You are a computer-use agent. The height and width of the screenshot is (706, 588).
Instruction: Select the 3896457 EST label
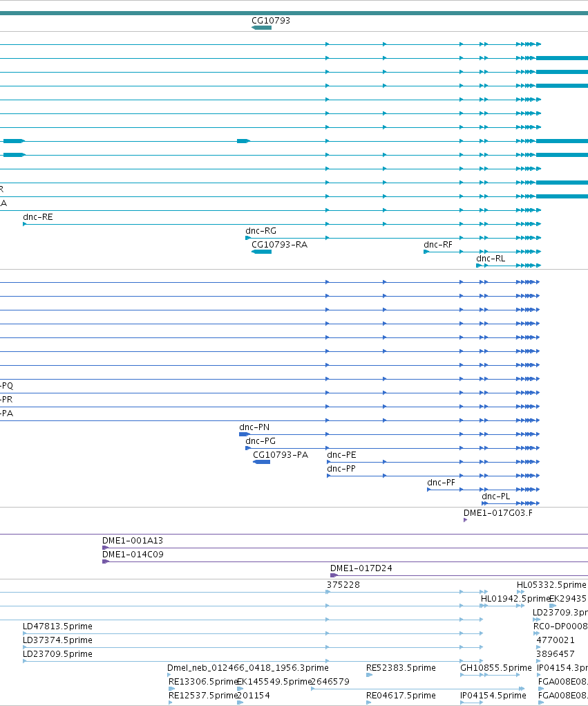coord(556,654)
